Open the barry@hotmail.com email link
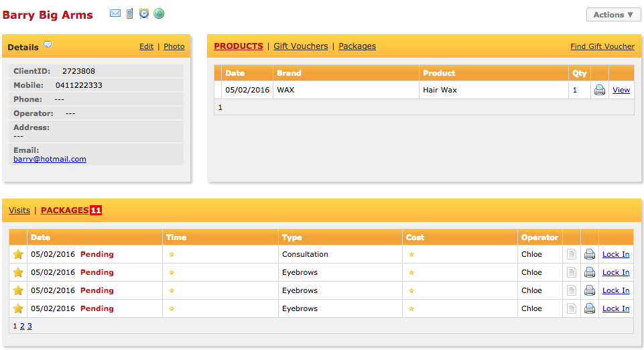644x350 pixels. 50,159
